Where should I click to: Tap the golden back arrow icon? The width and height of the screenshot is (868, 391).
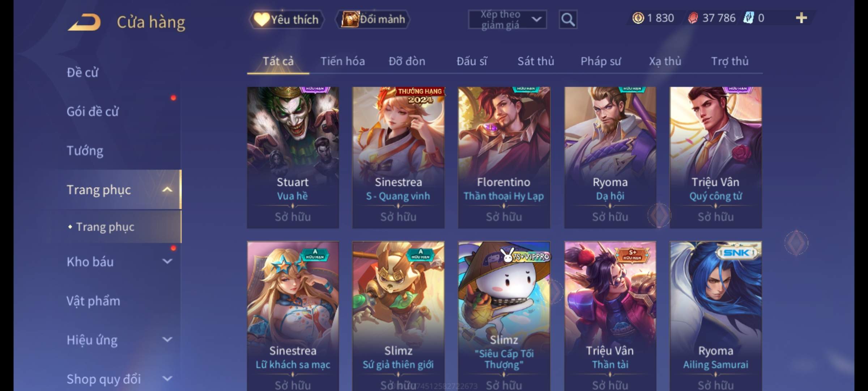[x=84, y=22]
